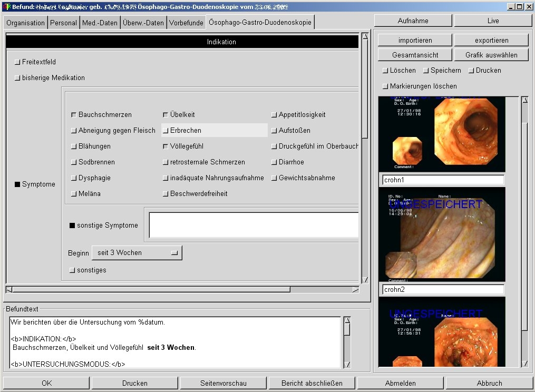The width and height of the screenshot is (535, 392).
Task: Click the Indikation section header
Action: point(182,42)
